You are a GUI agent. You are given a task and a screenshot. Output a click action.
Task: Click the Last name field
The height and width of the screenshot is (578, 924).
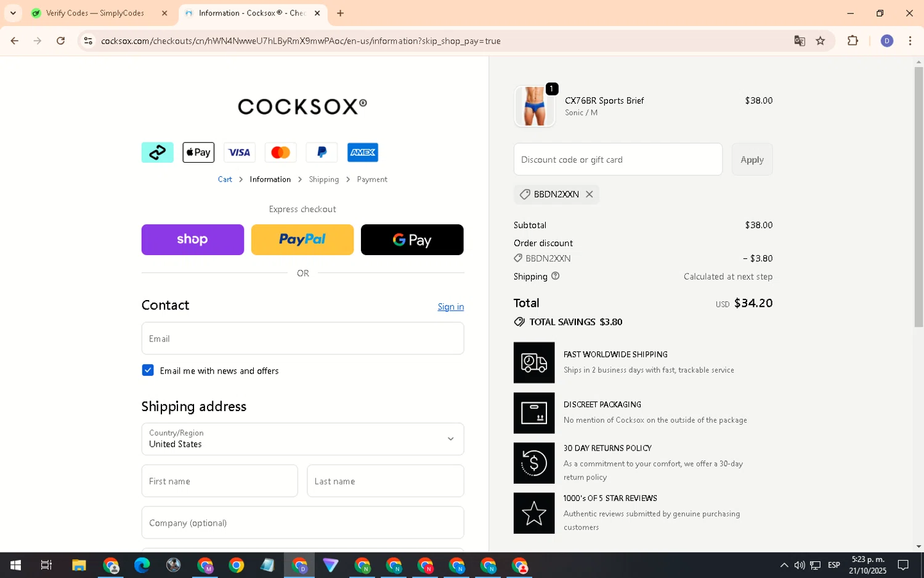(386, 481)
